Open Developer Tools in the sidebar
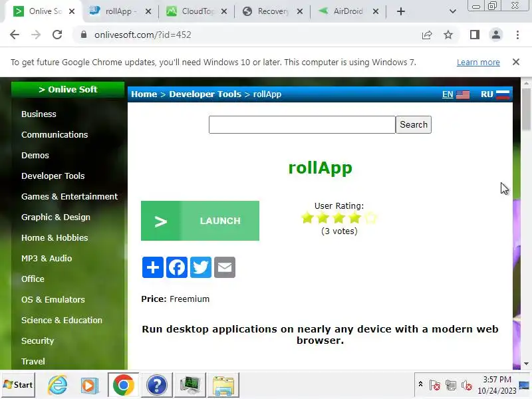532x399 pixels. coord(53,176)
